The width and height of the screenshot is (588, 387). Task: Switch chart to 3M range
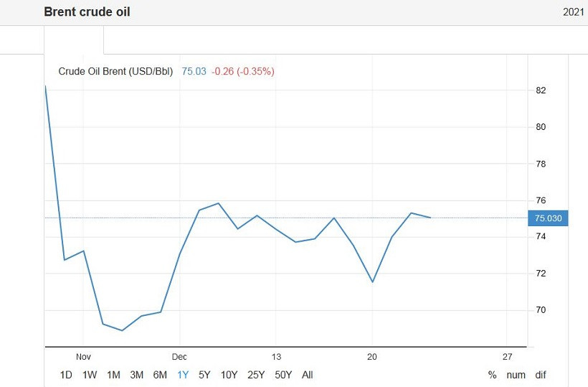pyautogui.click(x=137, y=375)
